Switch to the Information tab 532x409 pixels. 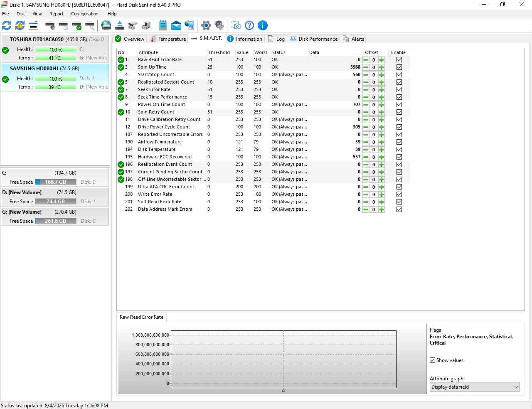[x=245, y=39]
